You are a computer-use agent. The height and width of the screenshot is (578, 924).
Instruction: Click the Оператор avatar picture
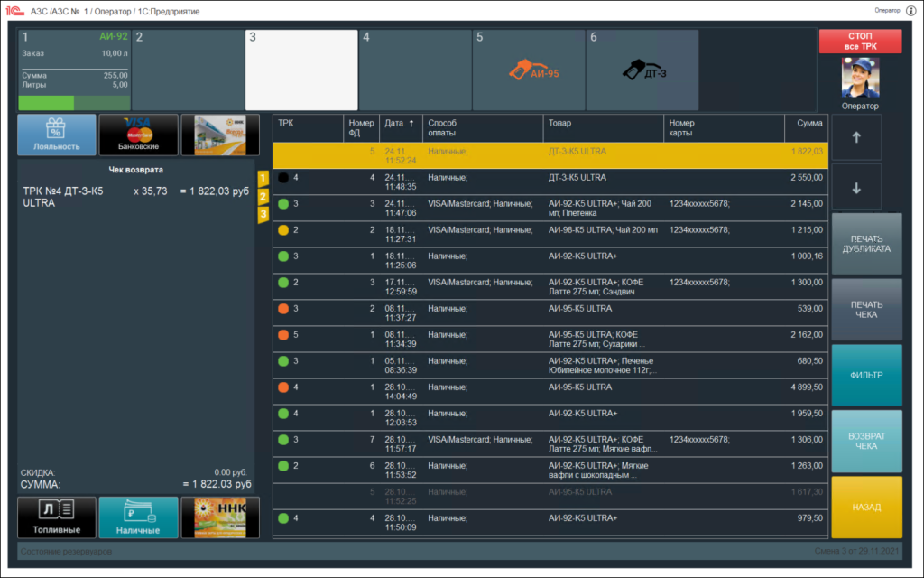(860, 79)
